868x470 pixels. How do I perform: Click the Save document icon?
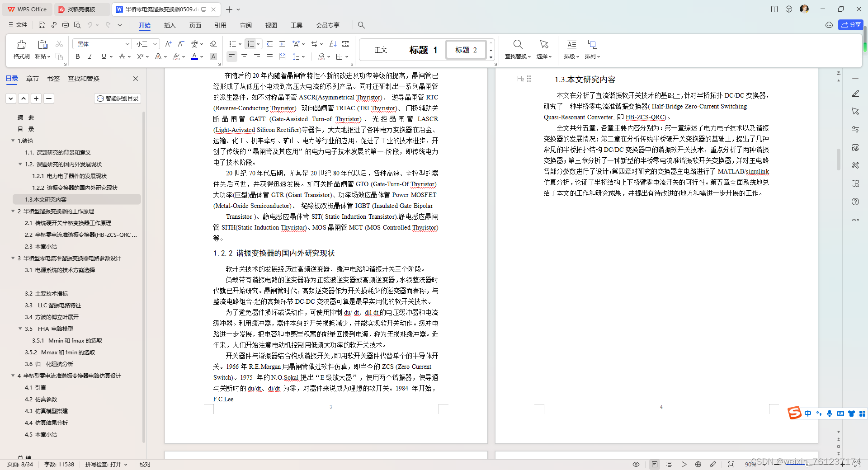(42, 25)
